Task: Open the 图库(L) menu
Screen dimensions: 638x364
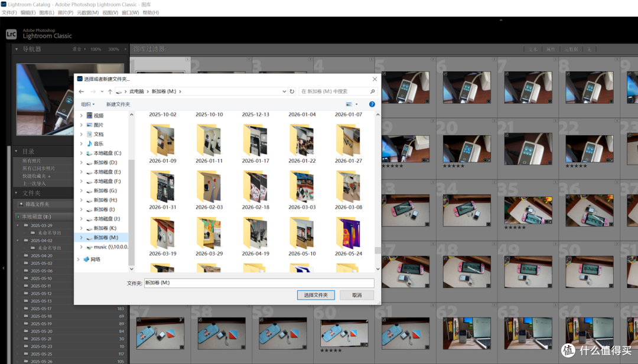Action: click(47, 12)
